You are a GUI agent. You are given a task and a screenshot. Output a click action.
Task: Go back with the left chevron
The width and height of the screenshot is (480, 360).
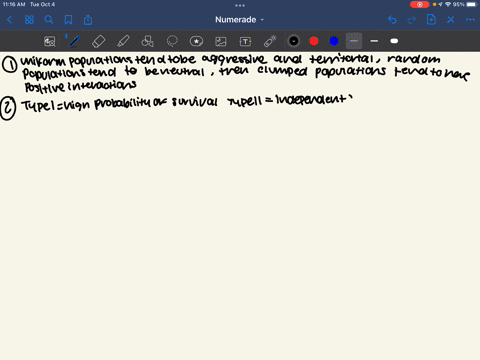[9, 20]
